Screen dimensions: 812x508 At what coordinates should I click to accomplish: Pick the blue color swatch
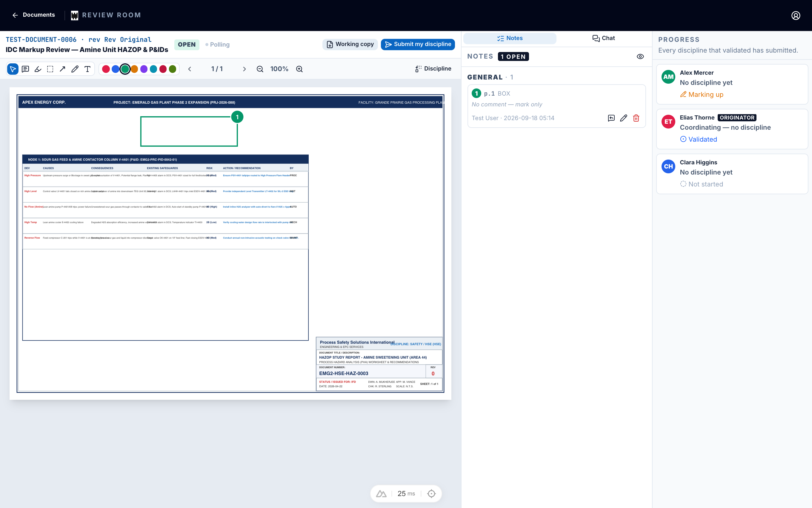(116, 69)
